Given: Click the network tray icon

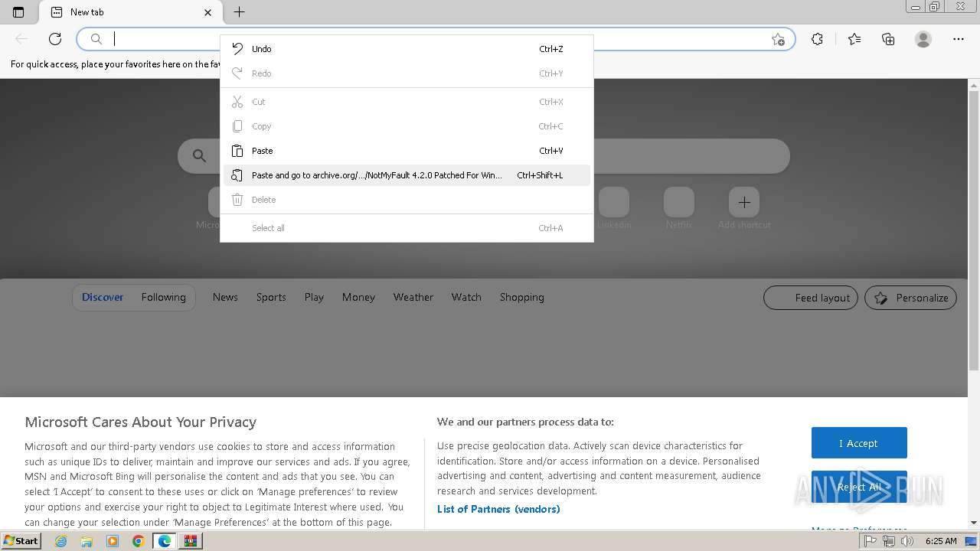Looking at the screenshot, I should (x=888, y=541).
